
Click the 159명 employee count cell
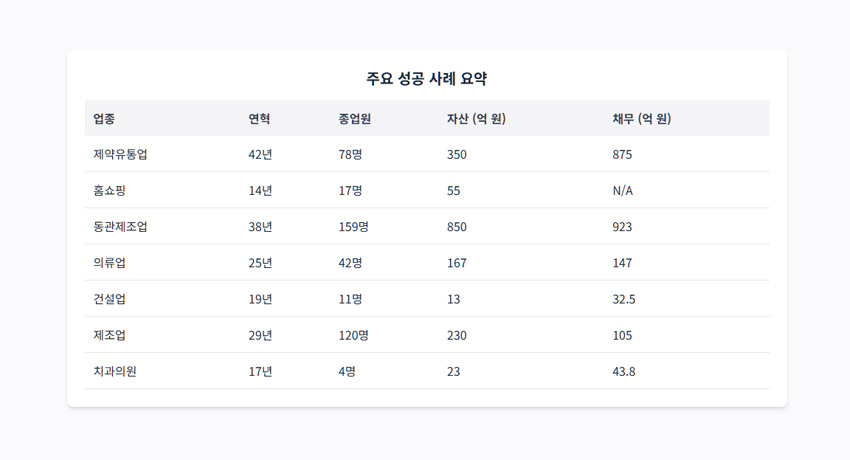click(x=353, y=226)
